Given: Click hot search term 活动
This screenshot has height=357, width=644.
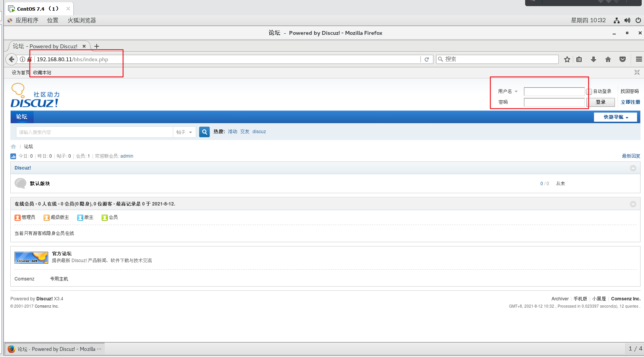Looking at the screenshot, I should coord(233,132).
